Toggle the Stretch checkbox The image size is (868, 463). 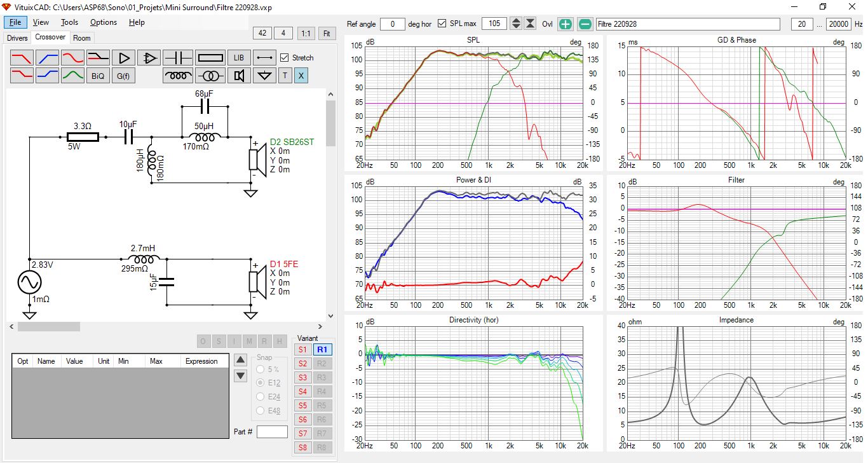285,58
